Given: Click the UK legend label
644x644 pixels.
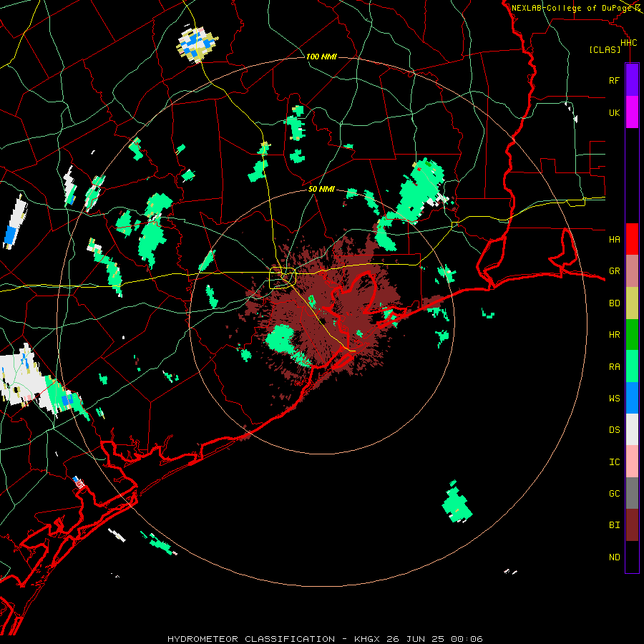Looking at the screenshot, I should click(x=614, y=112).
